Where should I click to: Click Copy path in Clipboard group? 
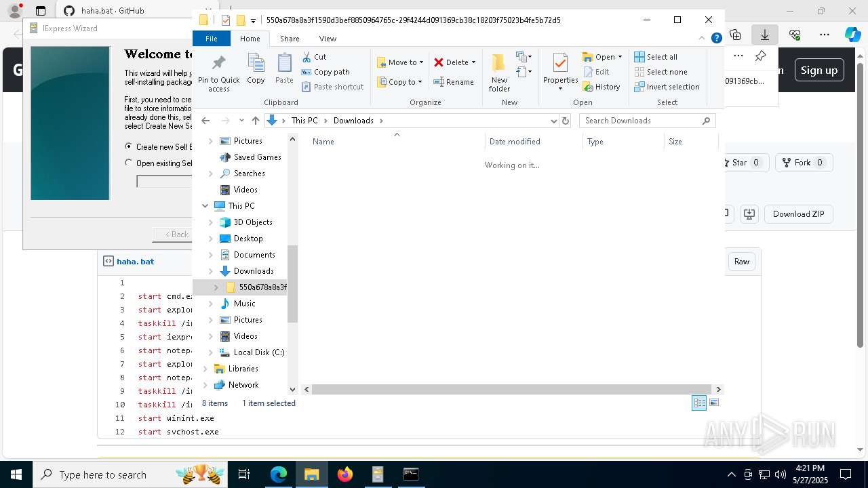325,72
